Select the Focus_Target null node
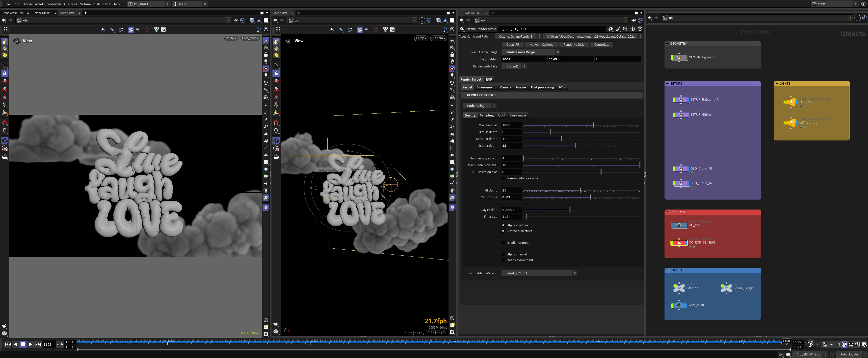This screenshot has height=358, width=868. (726, 288)
